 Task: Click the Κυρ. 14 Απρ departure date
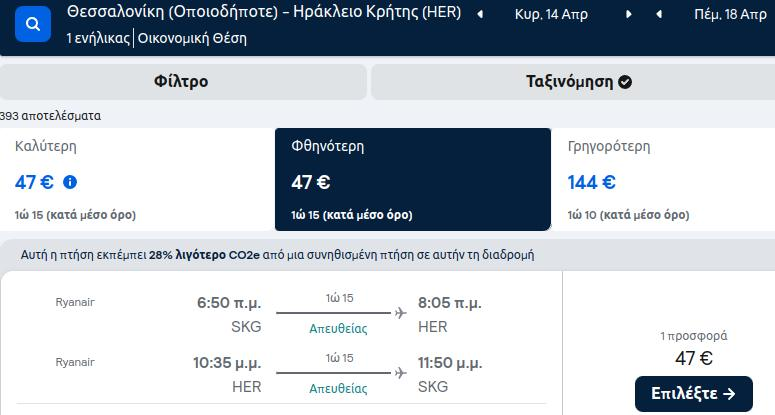click(x=551, y=14)
